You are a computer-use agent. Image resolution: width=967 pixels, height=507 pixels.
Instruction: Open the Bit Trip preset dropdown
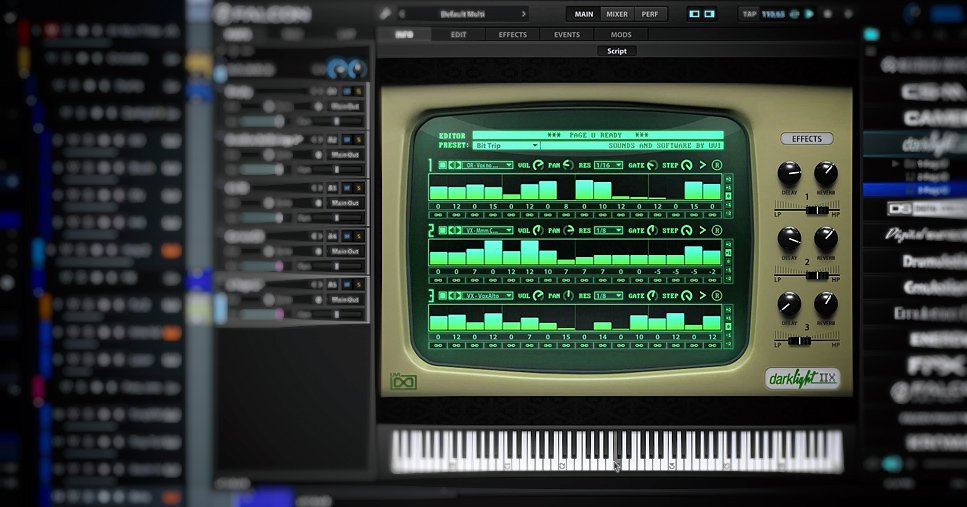point(506,146)
